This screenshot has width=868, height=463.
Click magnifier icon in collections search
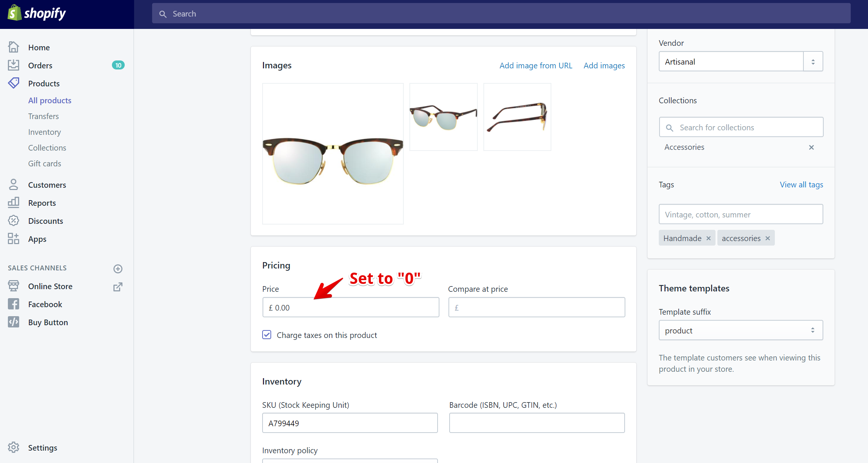tap(669, 128)
